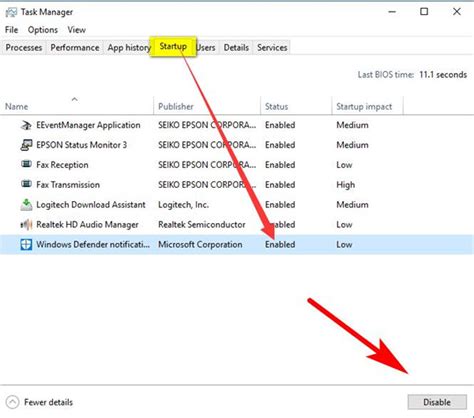Switch to the Services tab
This screenshot has width=474, height=418.
272,48
